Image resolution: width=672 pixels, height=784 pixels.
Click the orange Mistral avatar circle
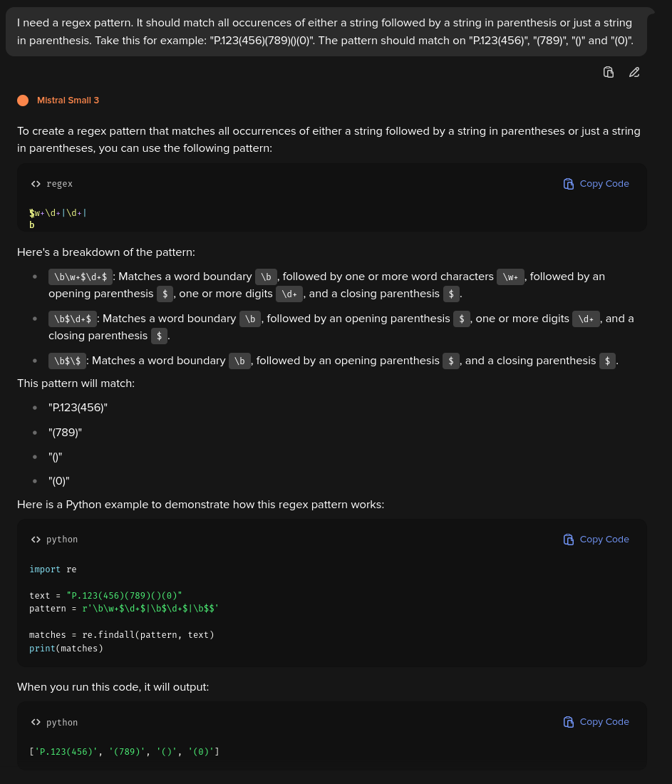23,100
